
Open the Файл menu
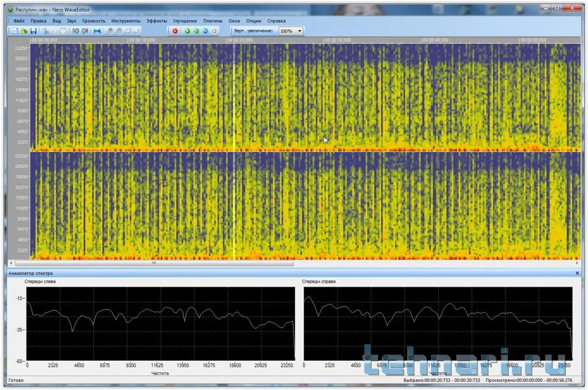19,21
